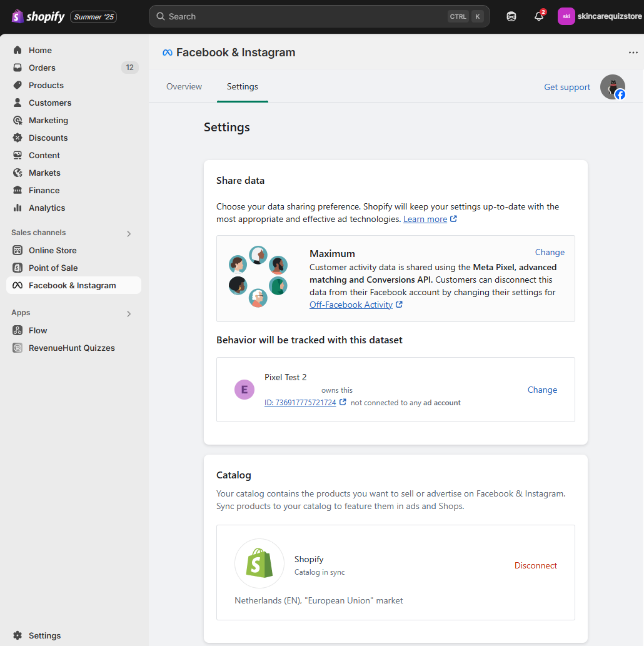Image resolution: width=644 pixels, height=646 pixels.
Task: Click the Facebook profile avatar
Action: (x=613, y=87)
